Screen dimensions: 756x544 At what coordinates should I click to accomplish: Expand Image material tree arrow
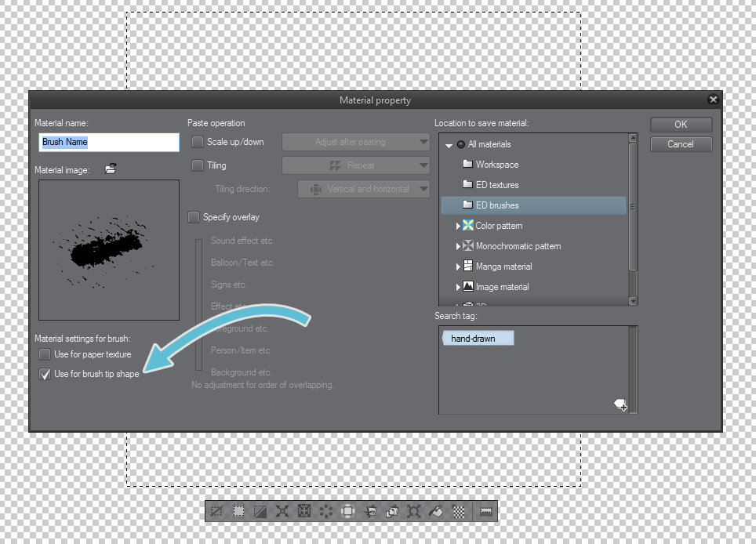(x=458, y=287)
